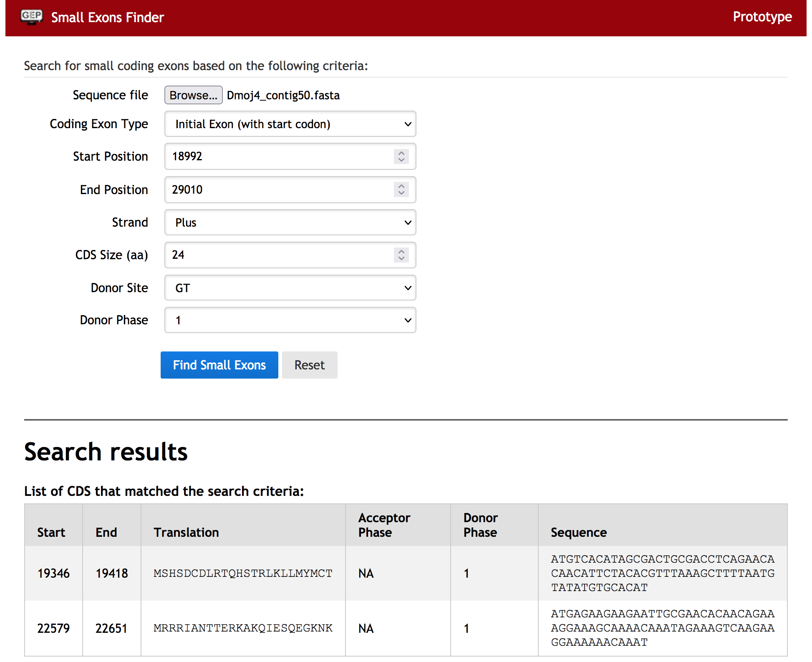Screen dimensions: 812x662
Task: Open the Small Exons Finder title link
Action: tap(107, 18)
